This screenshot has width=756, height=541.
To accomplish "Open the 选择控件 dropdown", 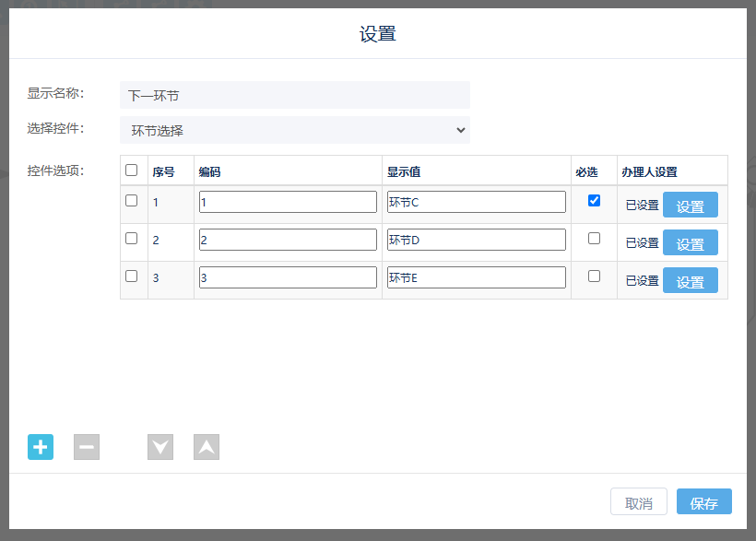I will pos(295,130).
